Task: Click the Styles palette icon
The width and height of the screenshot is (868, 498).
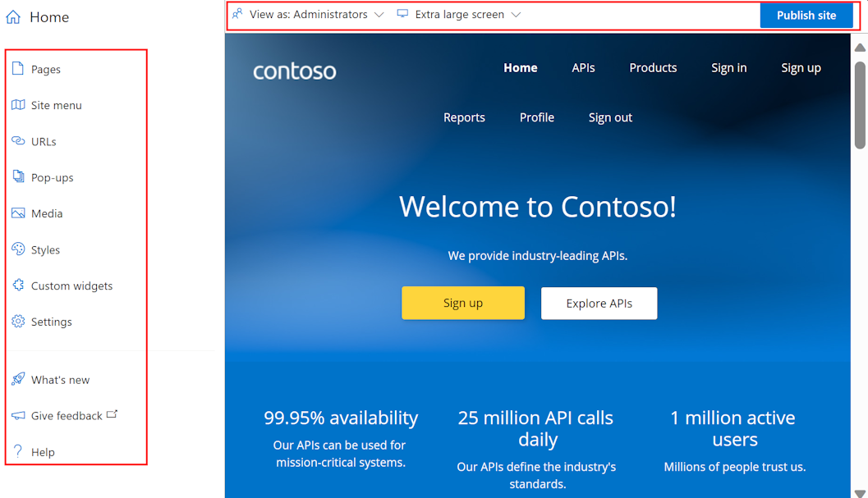Action: (18, 249)
